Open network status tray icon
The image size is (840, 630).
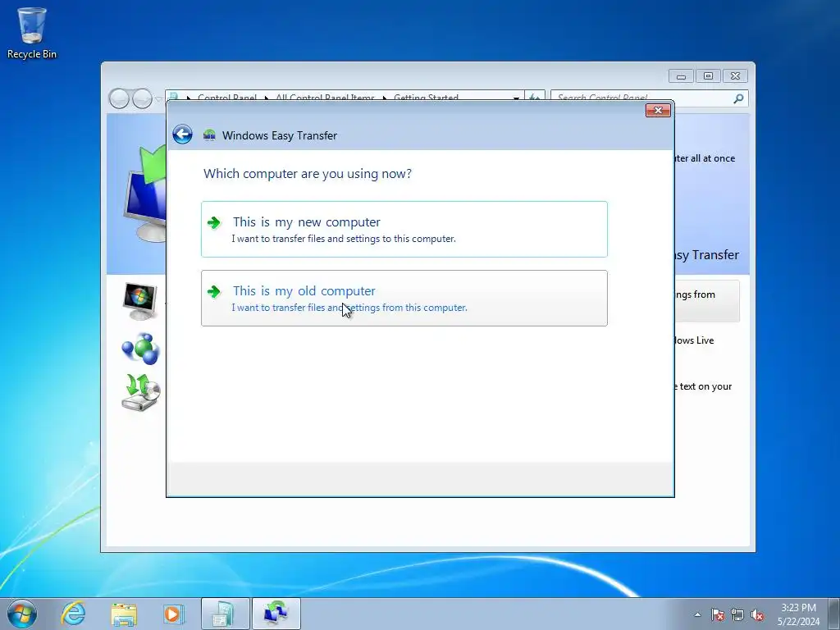(737, 614)
